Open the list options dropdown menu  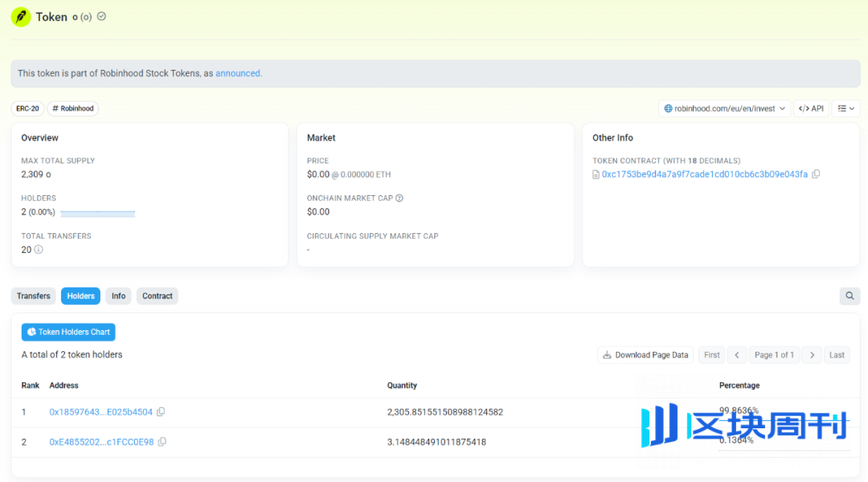coord(845,108)
